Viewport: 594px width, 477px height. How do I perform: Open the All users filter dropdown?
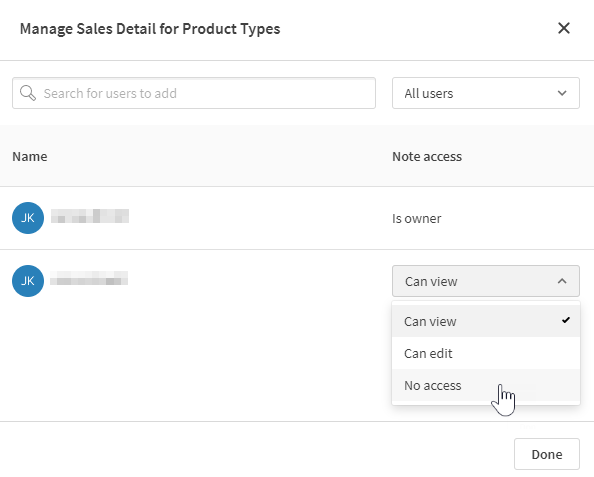[x=486, y=93]
